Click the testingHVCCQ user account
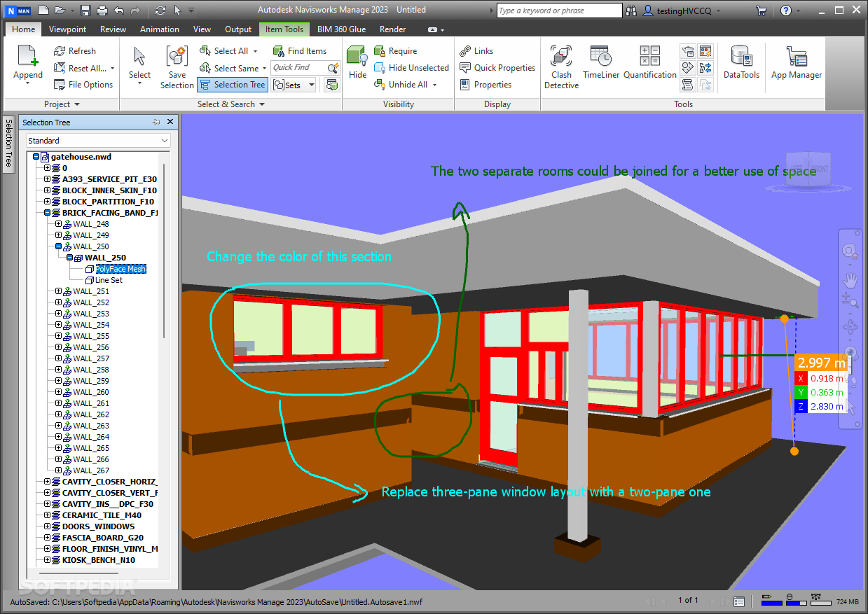This screenshot has height=614, width=868. point(677,11)
